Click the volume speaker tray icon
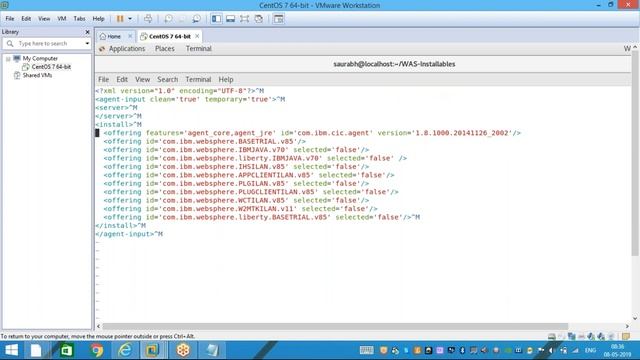 (x=552, y=350)
